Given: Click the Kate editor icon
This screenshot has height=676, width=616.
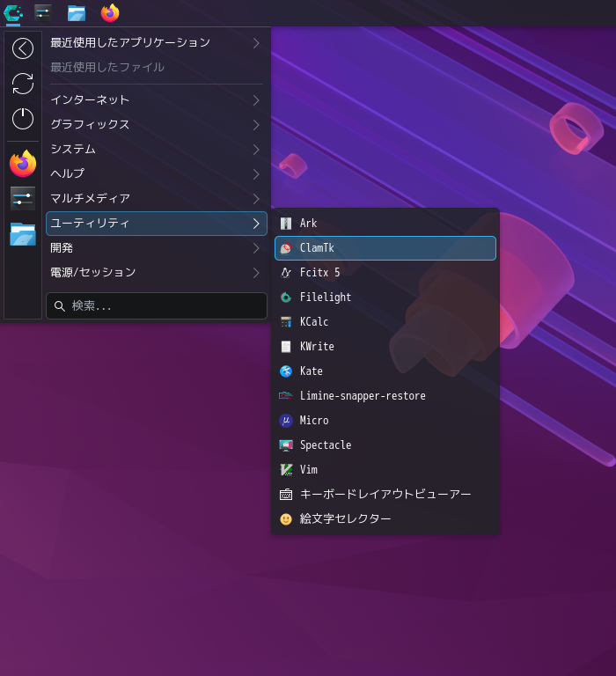Looking at the screenshot, I should (x=286, y=371).
